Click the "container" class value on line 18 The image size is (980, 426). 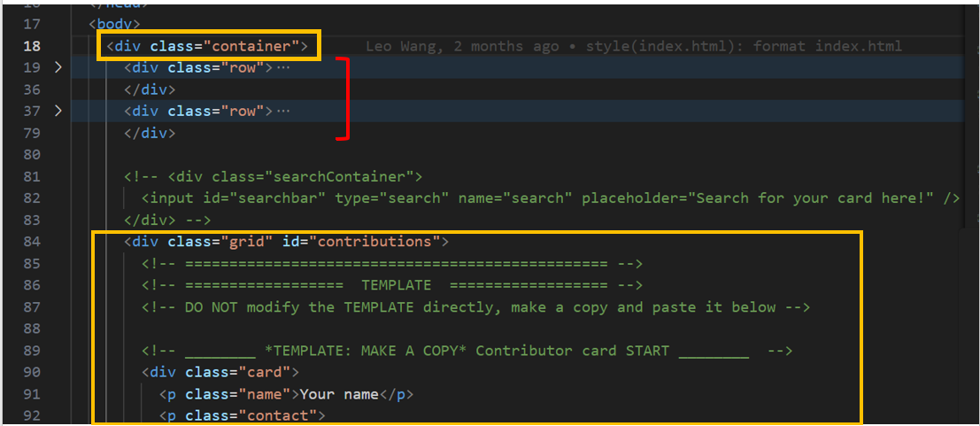[x=252, y=46]
